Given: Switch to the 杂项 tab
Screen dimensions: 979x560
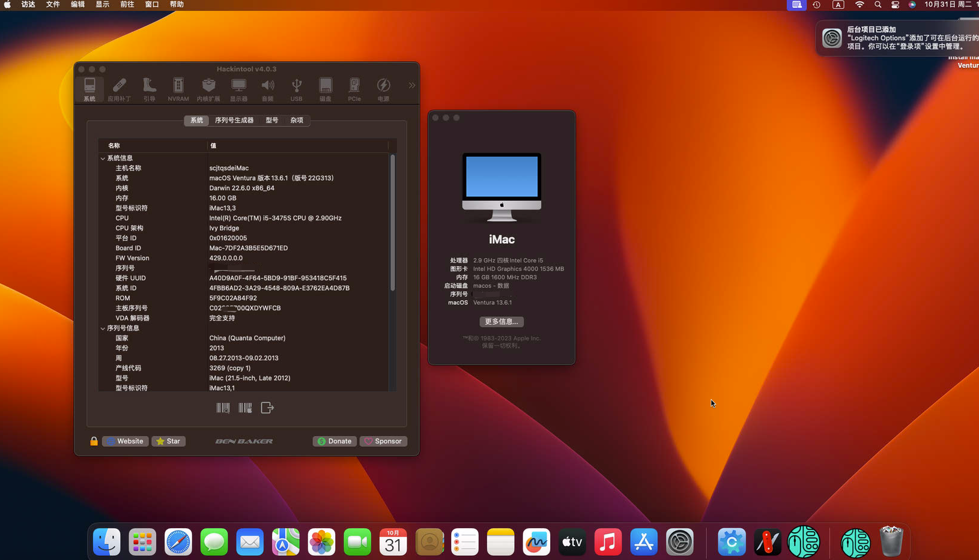Looking at the screenshot, I should pyautogui.click(x=297, y=120).
